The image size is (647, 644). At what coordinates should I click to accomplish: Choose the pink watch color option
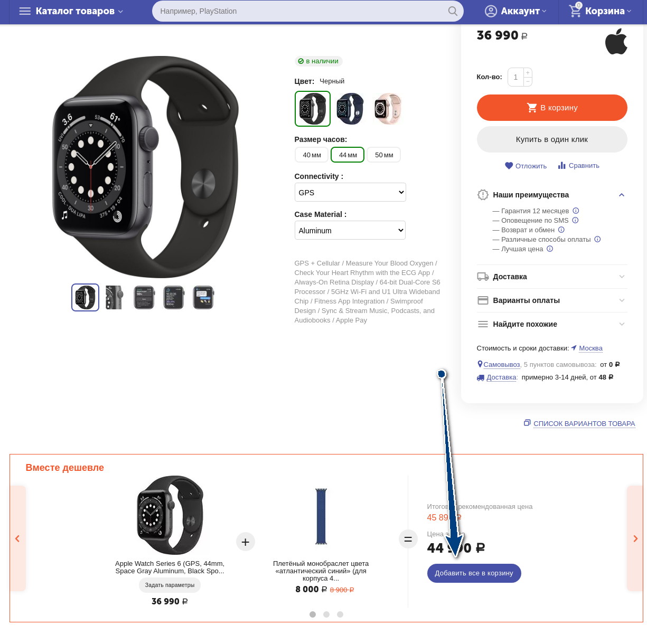[388, 109]
